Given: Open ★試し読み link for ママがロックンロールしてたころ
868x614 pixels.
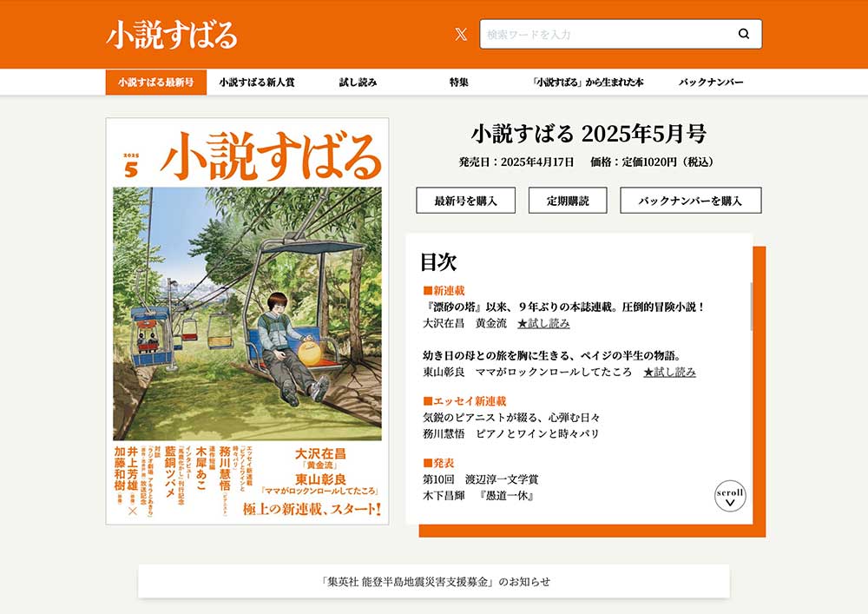Looking at the screenshot, I should [670, 372].
